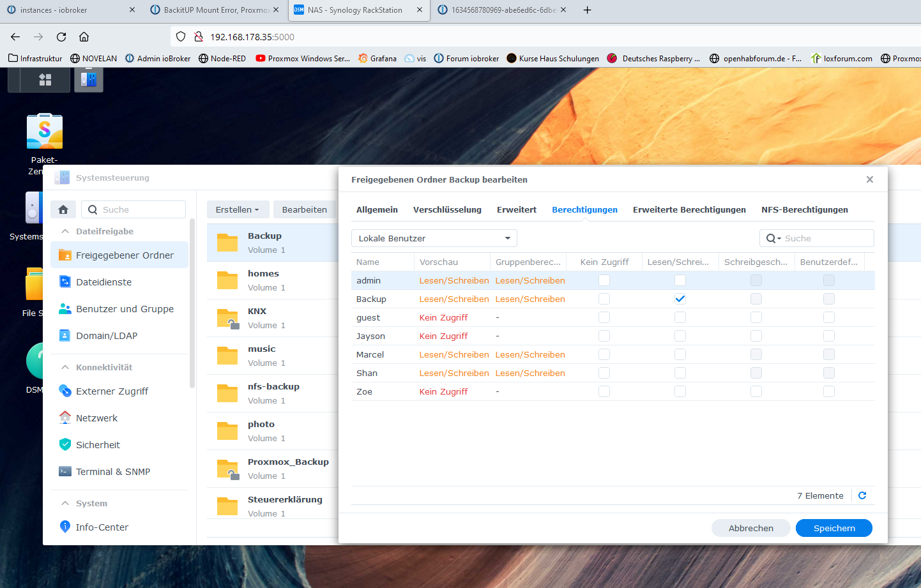This screenshot has height=588, width=921.
Task: Check Schreibgeschützt for Zoe
Action: click(x=756, y=391)
